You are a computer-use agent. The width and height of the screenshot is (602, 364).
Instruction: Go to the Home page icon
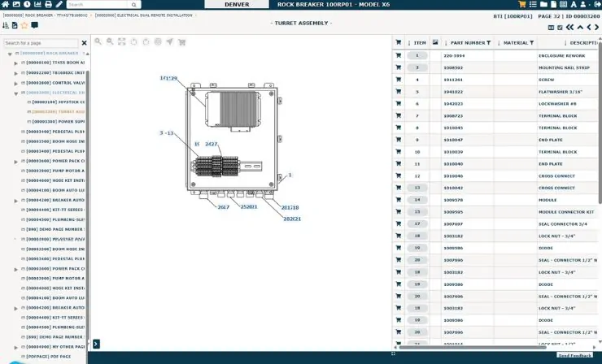[x=6, y=4]
